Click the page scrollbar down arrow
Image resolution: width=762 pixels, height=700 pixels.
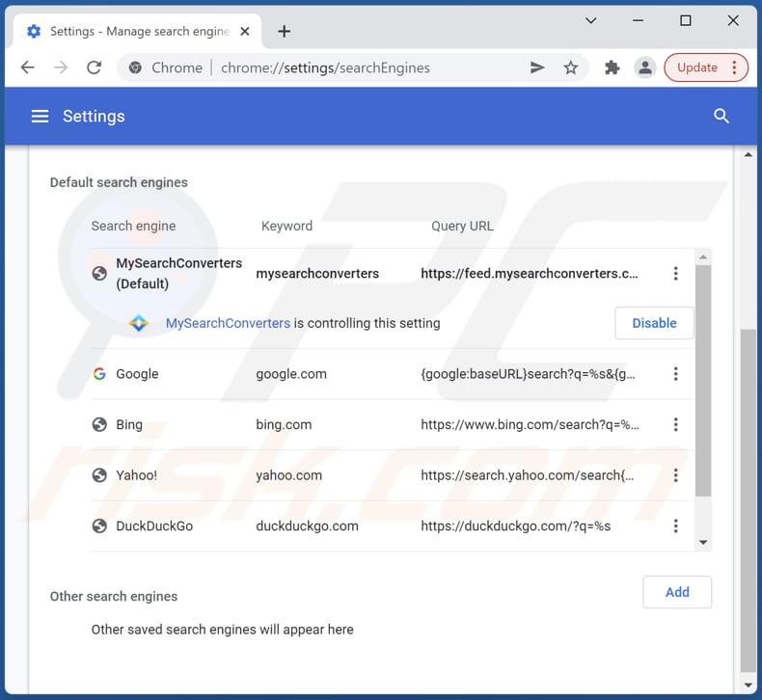click(x=748, y=686)
